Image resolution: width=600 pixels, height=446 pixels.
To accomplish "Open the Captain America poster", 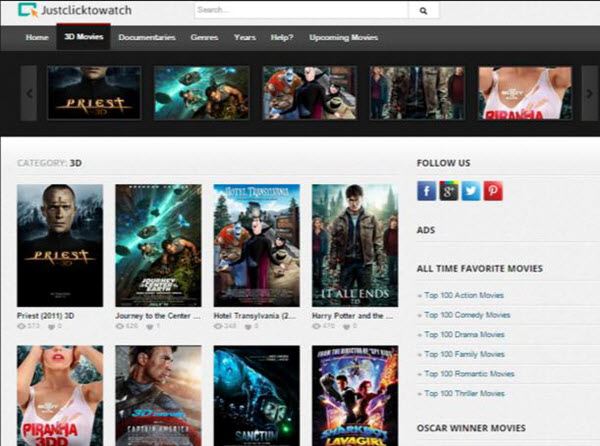I will 158,396.
